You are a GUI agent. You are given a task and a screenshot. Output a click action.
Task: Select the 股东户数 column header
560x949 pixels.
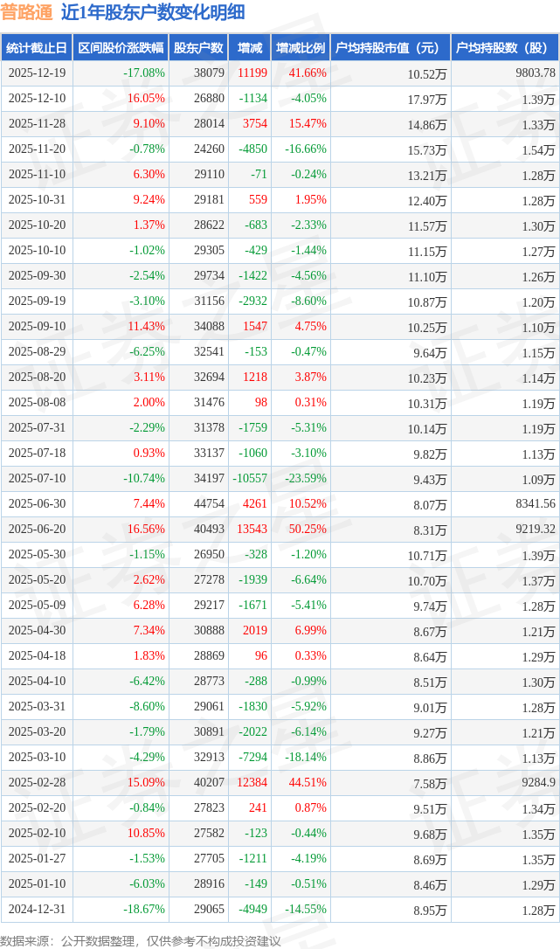pos(198,48)
